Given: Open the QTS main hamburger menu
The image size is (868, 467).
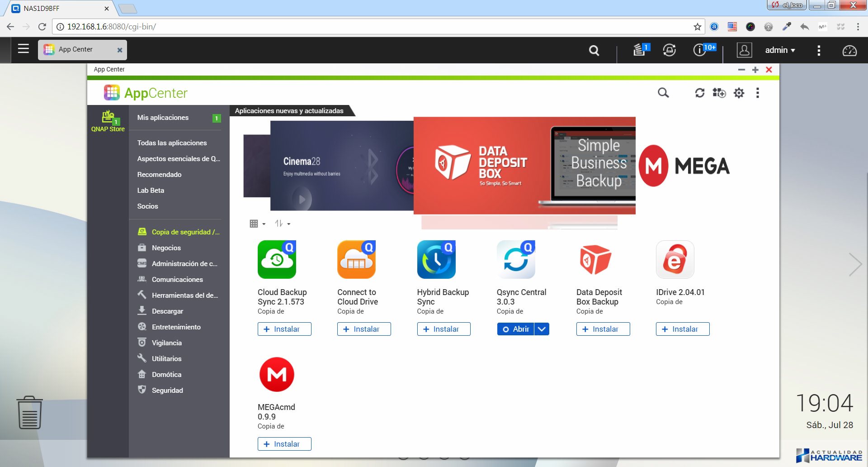Looking at the screenshot, I should point(23,49).
